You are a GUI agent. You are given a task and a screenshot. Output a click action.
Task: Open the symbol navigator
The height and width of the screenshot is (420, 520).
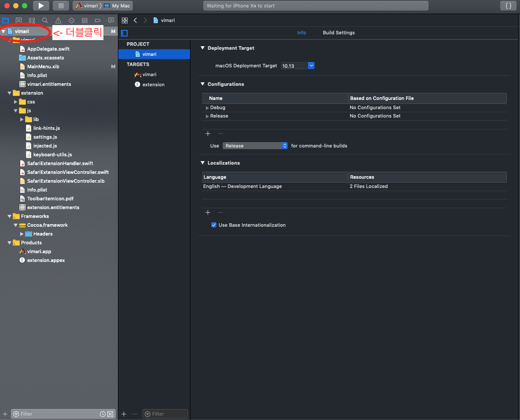(x=32, y=20)
